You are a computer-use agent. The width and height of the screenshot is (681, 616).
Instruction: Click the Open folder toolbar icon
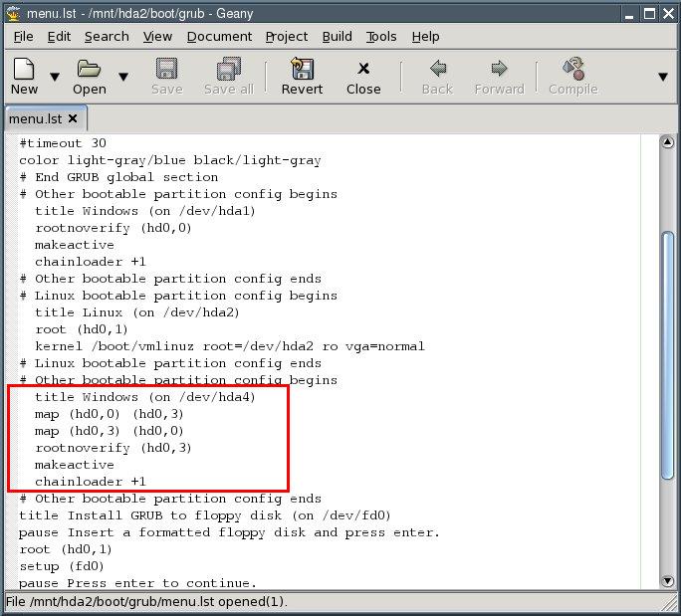[89, 70]
